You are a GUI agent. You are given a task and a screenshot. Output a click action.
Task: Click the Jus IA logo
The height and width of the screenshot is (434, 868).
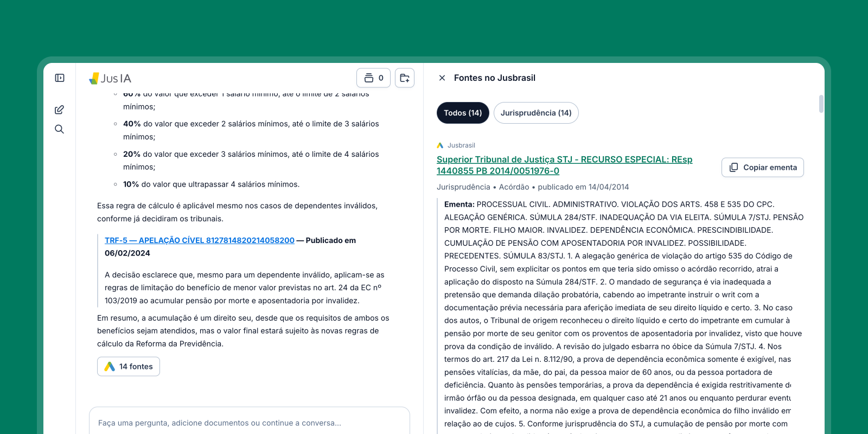pyautogui.click(x=110, y=79)
